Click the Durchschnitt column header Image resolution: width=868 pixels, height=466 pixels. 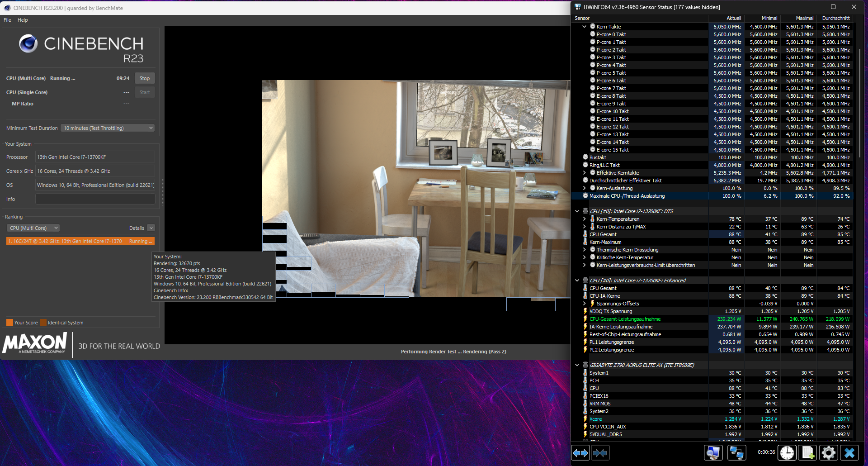coord(835,18)
